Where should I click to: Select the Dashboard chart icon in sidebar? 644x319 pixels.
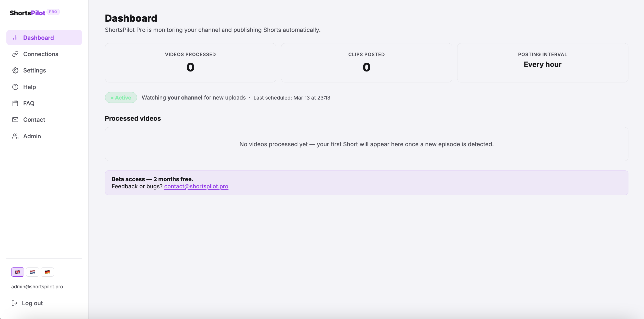click(x=15, y=38)
